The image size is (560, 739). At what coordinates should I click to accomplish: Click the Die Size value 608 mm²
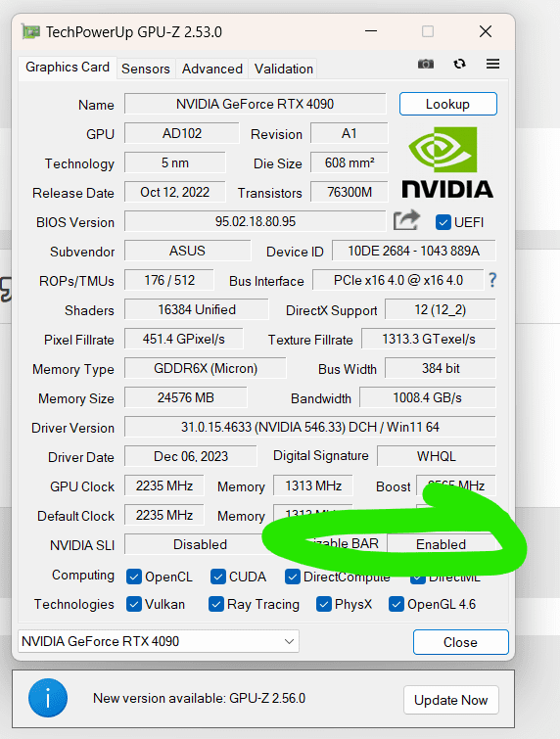pyautogui.click(x=349, y=163)
